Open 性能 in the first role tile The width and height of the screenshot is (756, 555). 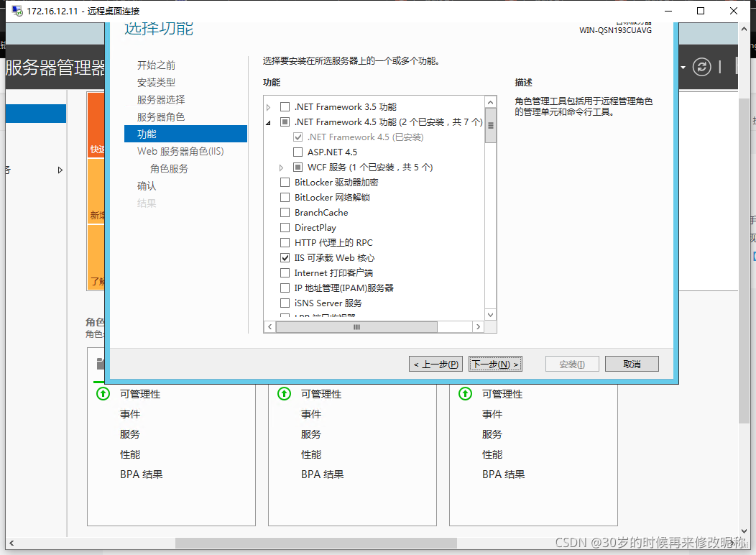[129, 454]
